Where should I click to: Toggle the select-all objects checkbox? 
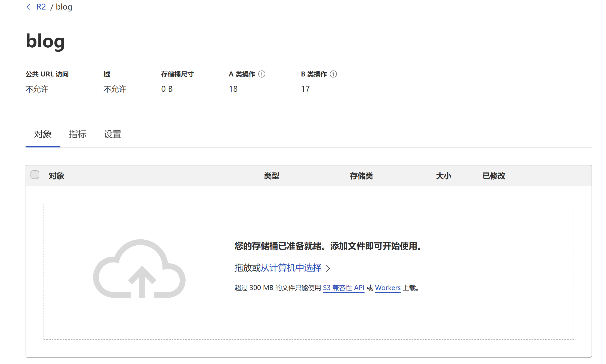pos(35,175)
